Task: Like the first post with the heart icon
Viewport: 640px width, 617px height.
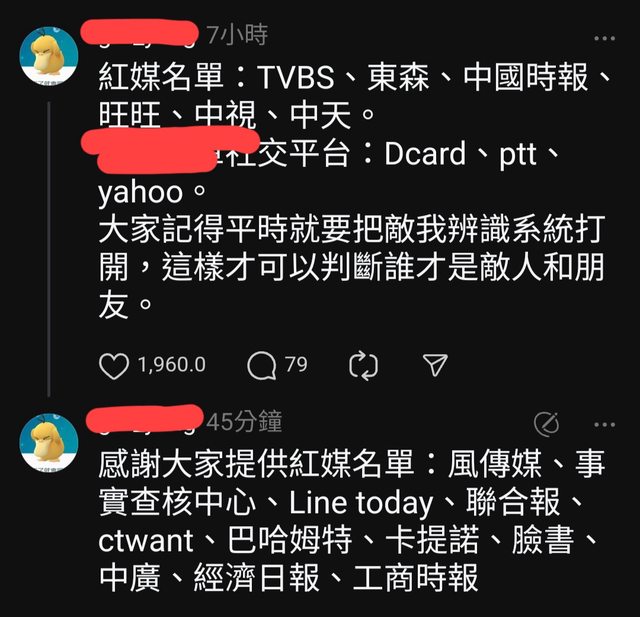Action: click(114, 366)
